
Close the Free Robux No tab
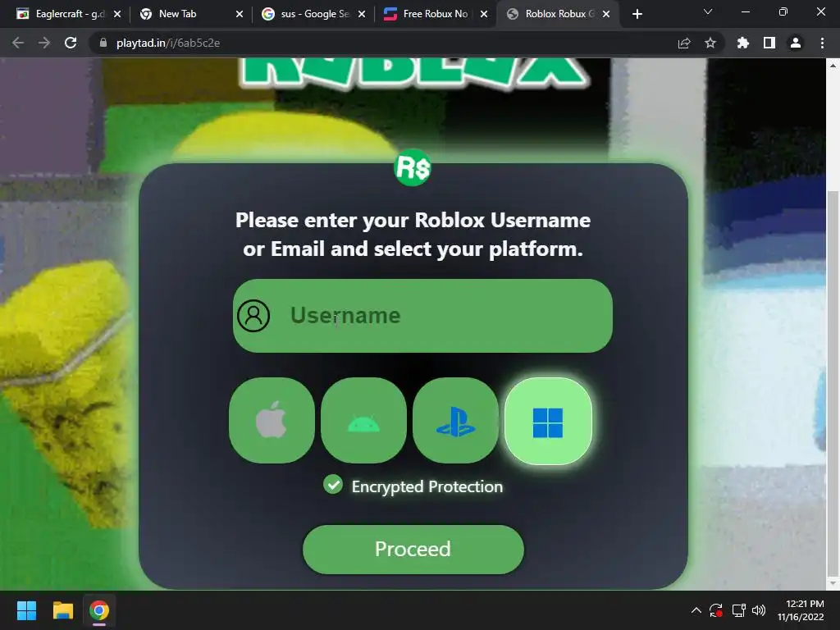[484, 14]
